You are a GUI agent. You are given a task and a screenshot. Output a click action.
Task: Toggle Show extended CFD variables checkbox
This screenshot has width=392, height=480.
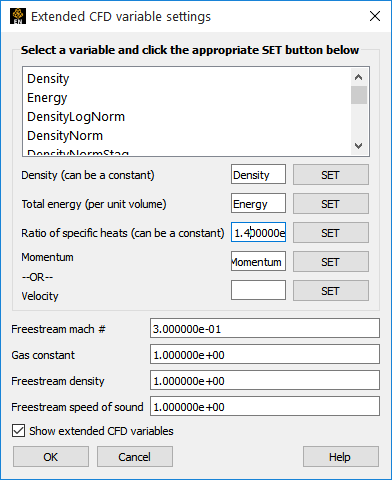(x=18, y=431)
